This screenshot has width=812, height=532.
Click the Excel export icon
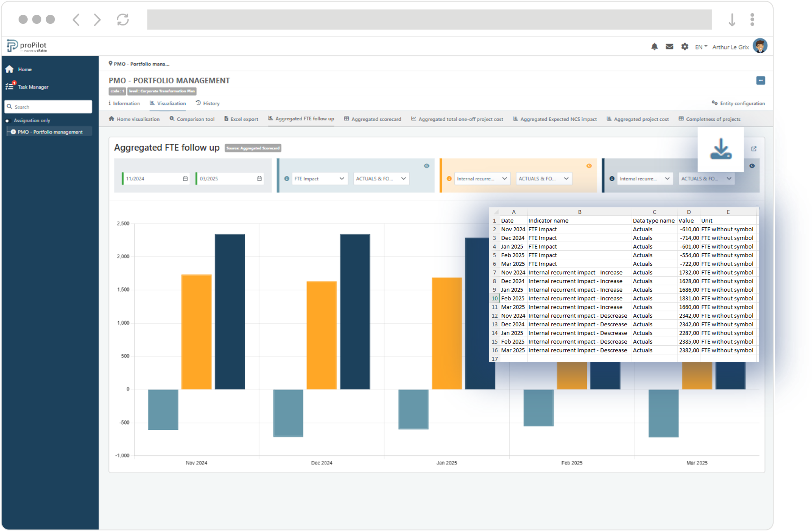point(227,119)
